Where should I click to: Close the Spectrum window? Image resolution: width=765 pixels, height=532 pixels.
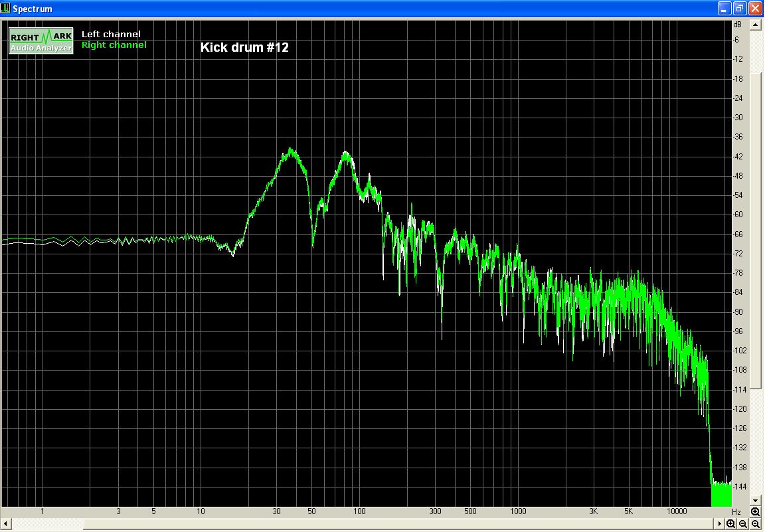755,8
